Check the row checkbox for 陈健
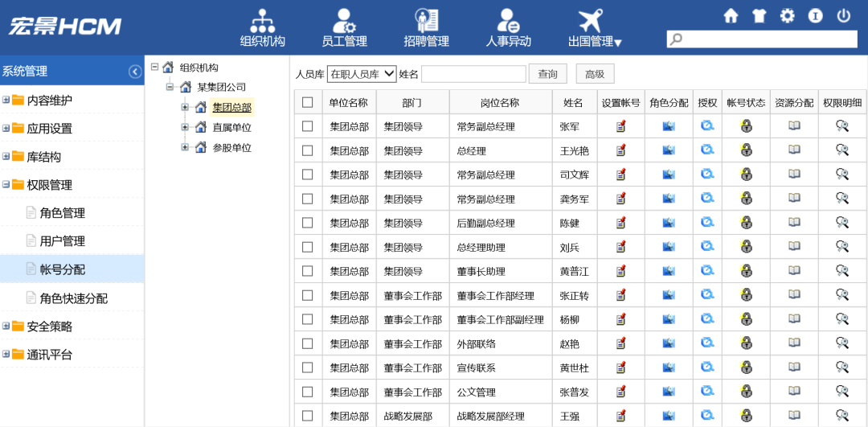This screenshot has height=427, width=868. [x=308, y=223]
